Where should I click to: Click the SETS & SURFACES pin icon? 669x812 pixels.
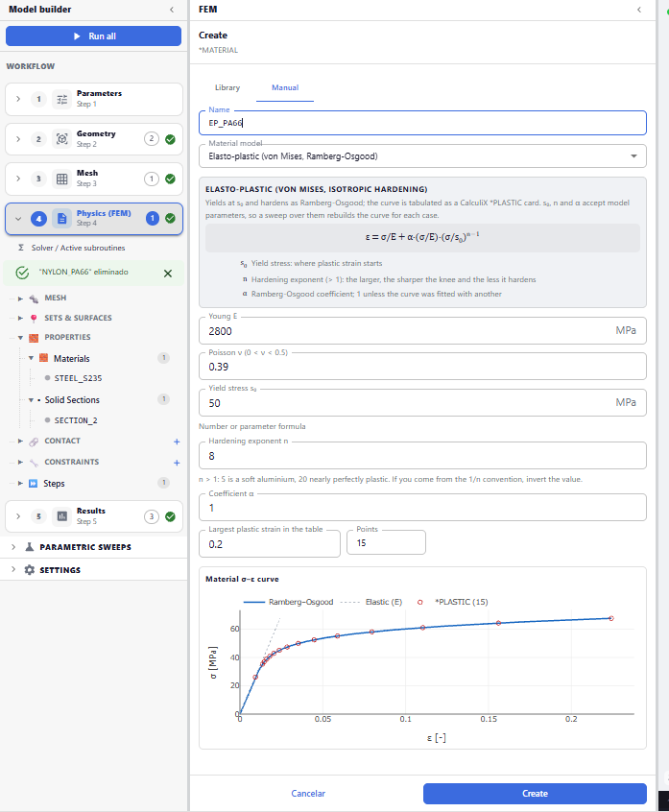point(34,318)
